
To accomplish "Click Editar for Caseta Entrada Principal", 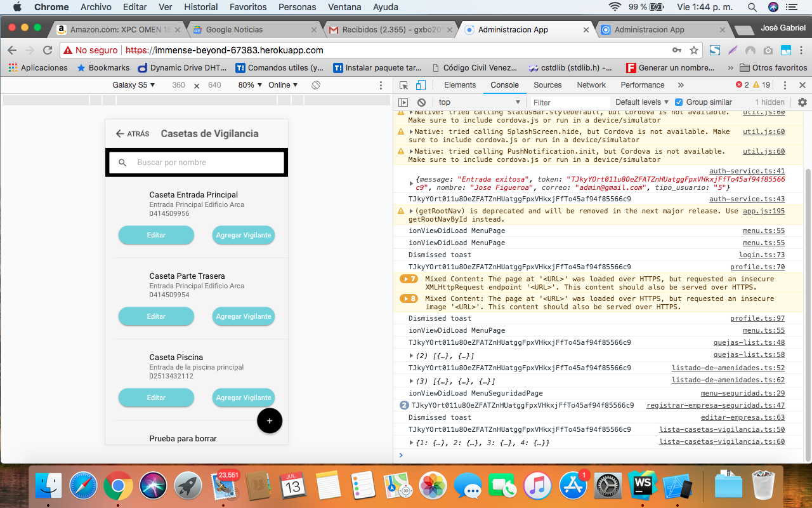I will tap(156, 235).
